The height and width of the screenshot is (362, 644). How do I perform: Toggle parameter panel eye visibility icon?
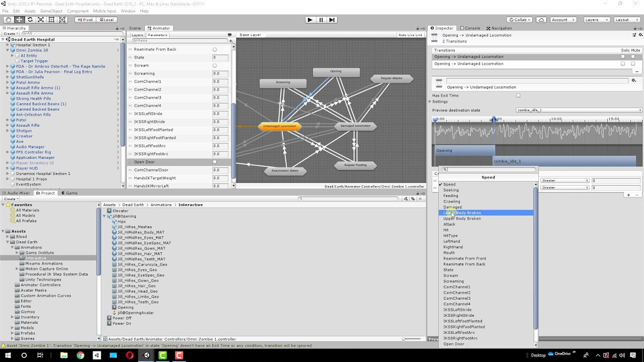point(230,35)
